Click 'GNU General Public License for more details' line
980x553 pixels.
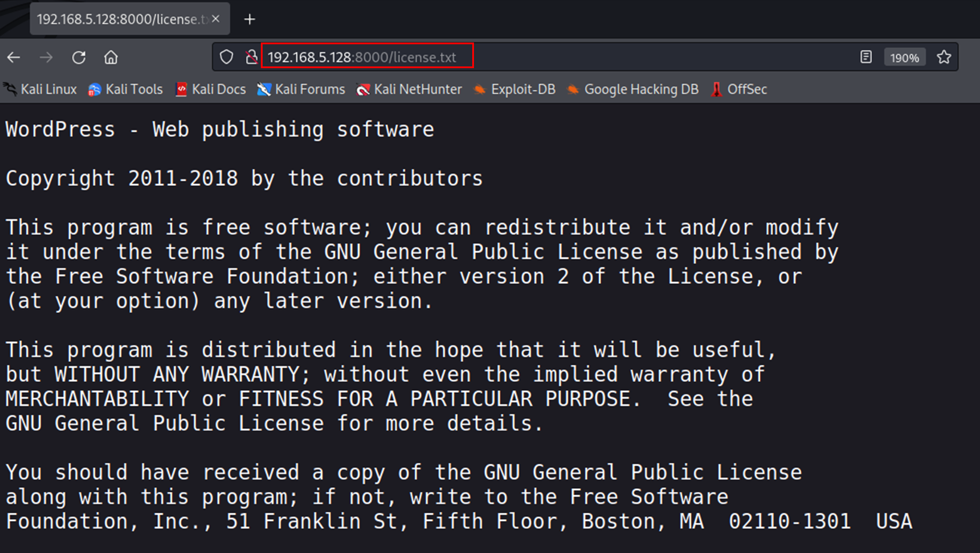(x=274, y=423)
